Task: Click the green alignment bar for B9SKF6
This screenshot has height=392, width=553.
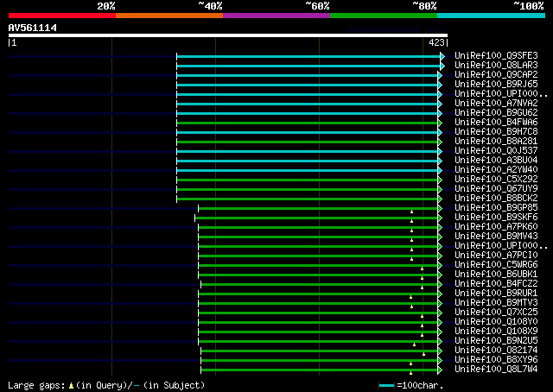Action: click(316, 218)
